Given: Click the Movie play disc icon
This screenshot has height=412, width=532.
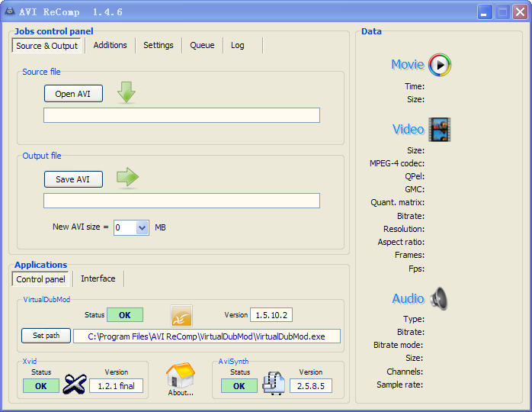Looking at the screenshot, I should pyautogui.click(x=440, y=66).
